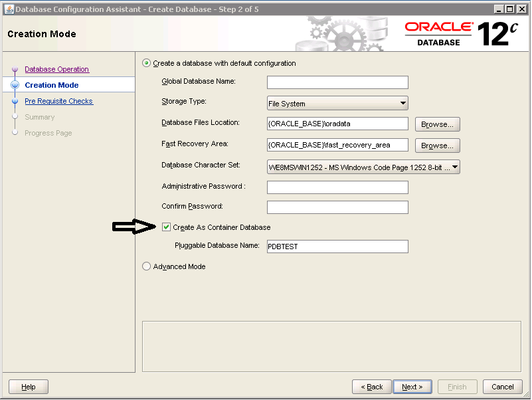This screenshot has height=400, width=532.
Task: Click the Oracle Database 12c logo
Action: [x=462, y=34]
